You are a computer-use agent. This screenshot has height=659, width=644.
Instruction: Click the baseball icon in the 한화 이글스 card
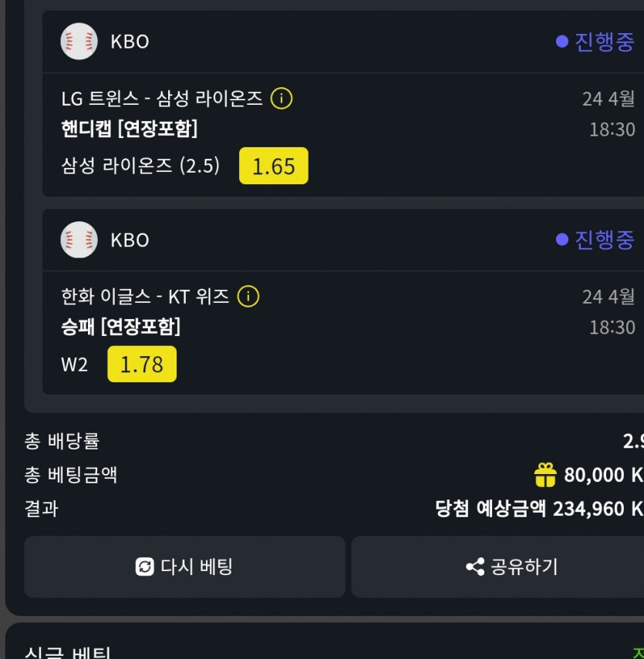tap(79, 240)
